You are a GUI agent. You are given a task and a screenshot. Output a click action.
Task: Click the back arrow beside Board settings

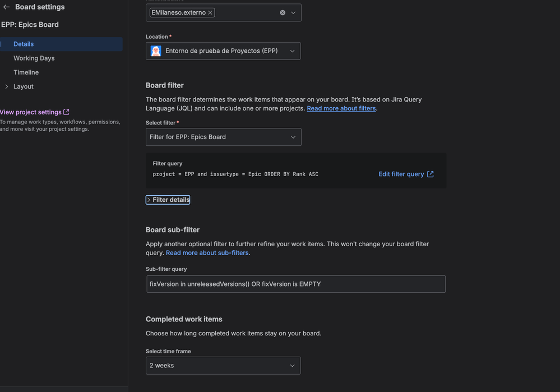click(x=7, y=7)
